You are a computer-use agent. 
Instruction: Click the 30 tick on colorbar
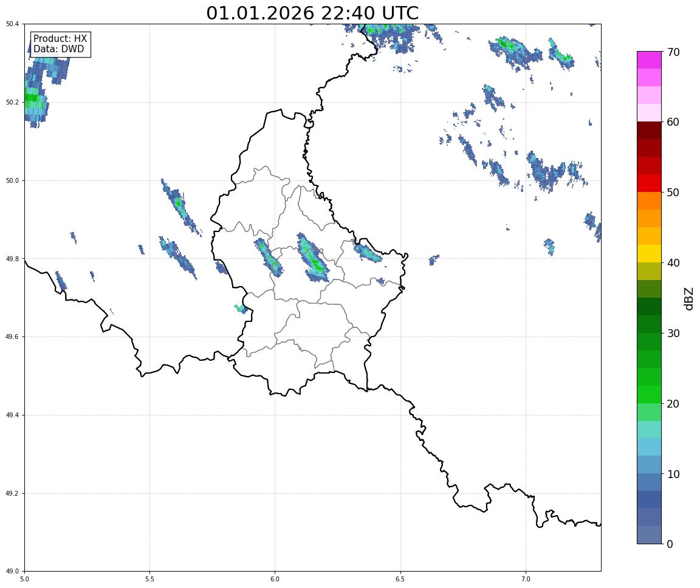pos(673,333)
